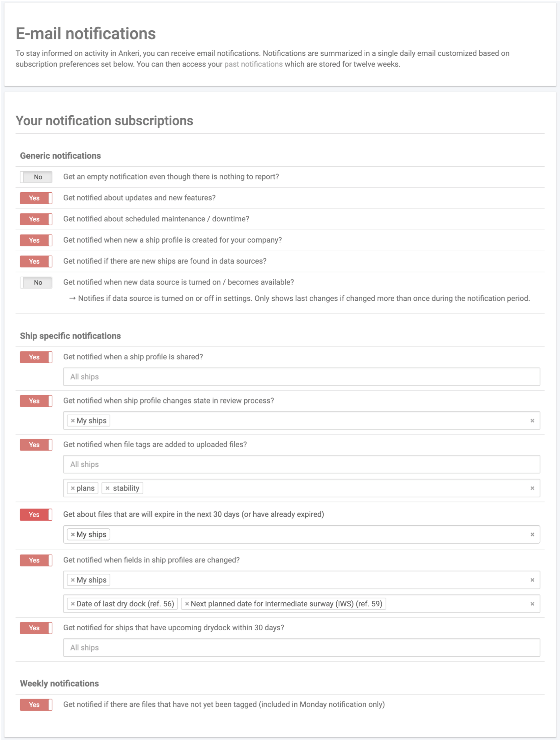Screen dimensions: 560x741
Task: Remove 'Next planned date for intermediate surway' tag
Action: pos(187,604)
